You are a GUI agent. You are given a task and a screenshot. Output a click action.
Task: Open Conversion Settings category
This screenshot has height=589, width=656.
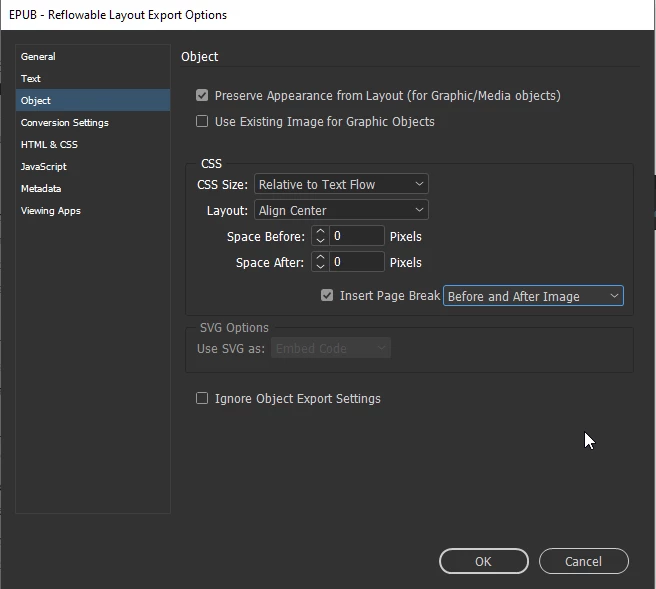(x=93, y=123)
